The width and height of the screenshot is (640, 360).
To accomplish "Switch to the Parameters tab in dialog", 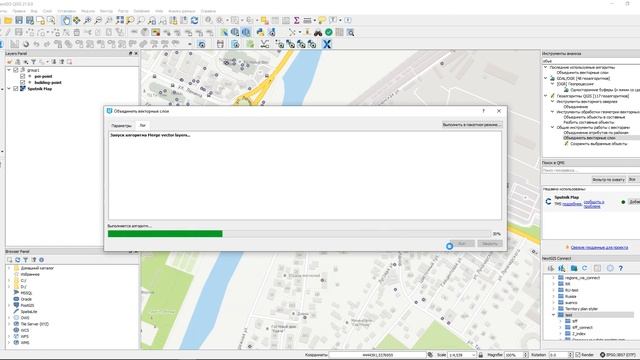I will [x=121, y=126].
